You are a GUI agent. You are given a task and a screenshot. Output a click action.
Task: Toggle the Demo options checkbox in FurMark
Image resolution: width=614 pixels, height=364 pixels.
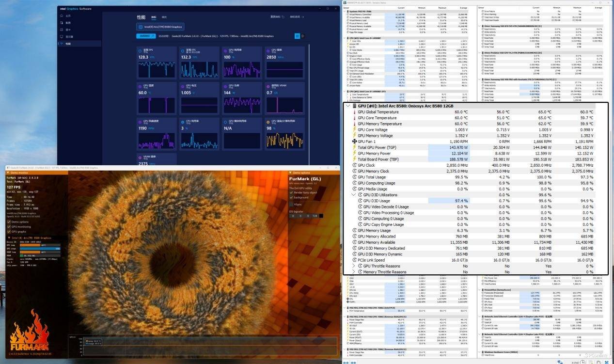(x=9, y=222)
